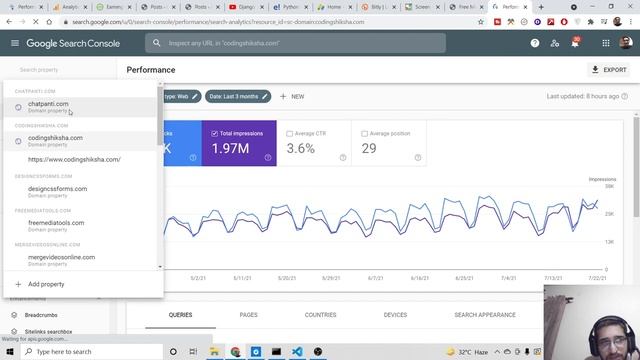Click the Type here to search taskbar box
The height and width of the screenshot is (360, 640).
tap(91, 351)
